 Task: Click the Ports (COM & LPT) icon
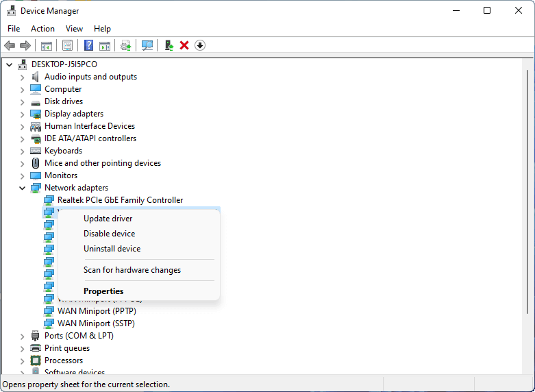(x=36, y=336)
